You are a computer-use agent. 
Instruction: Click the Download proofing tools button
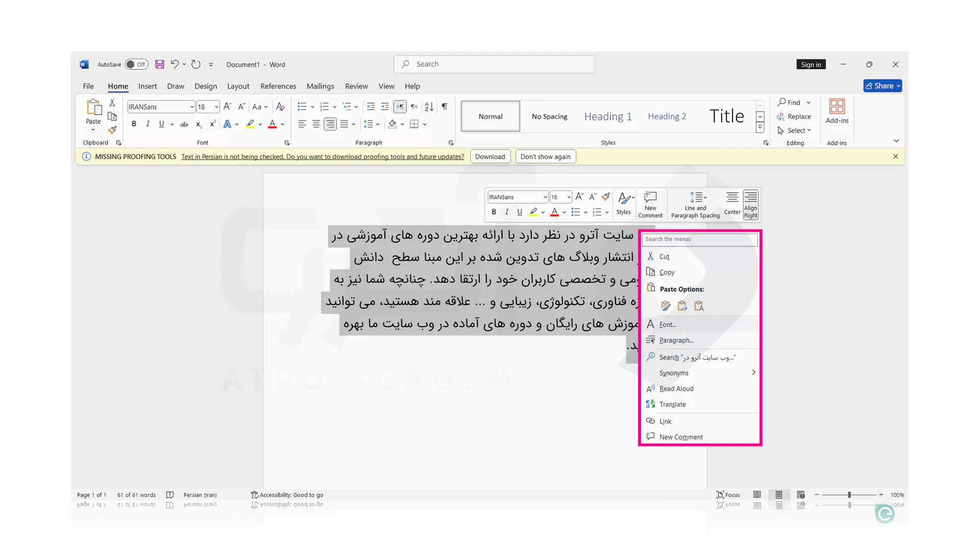pos(490,157)
